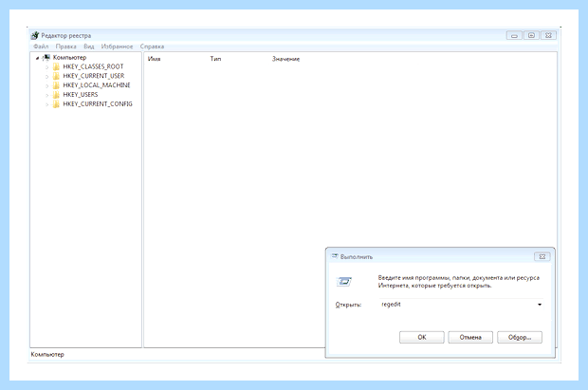Confirm the Run dialog with OK
This screenshot has width=588, height=390.
coord(422,337)
